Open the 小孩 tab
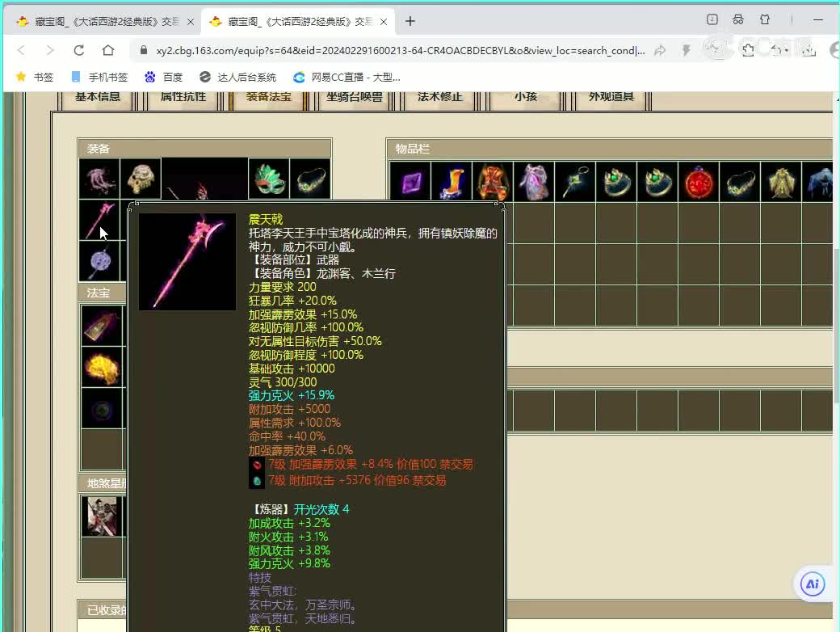The height and width of the screenshot is (632, 840). click(526, 98)
